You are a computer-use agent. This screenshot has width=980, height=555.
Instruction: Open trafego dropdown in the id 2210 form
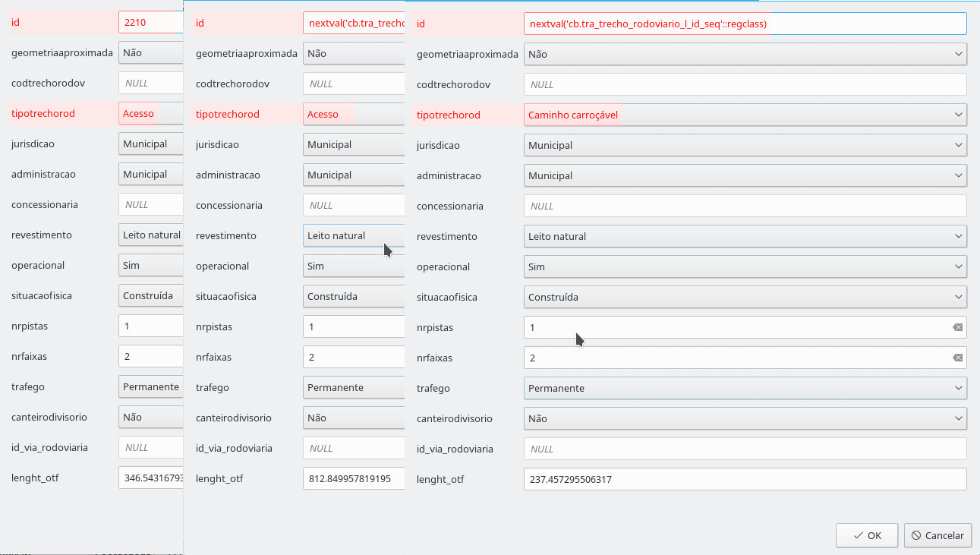(x=151, y=386)
